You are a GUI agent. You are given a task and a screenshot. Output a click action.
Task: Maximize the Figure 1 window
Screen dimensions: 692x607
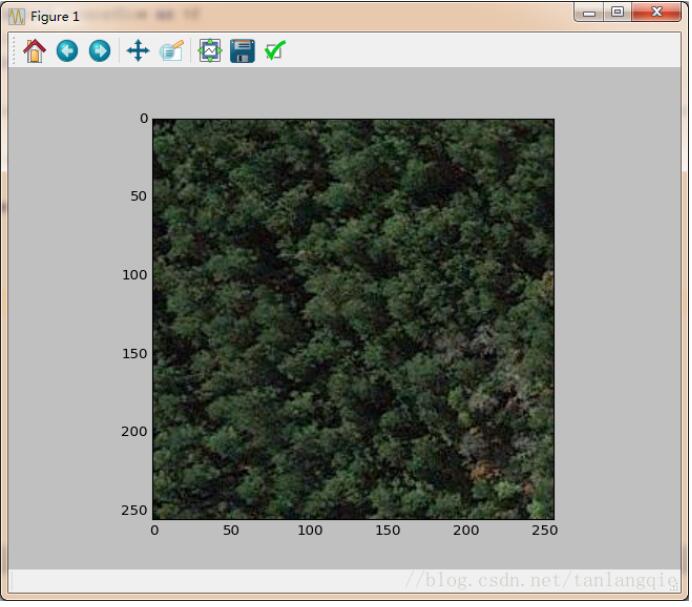617,13
